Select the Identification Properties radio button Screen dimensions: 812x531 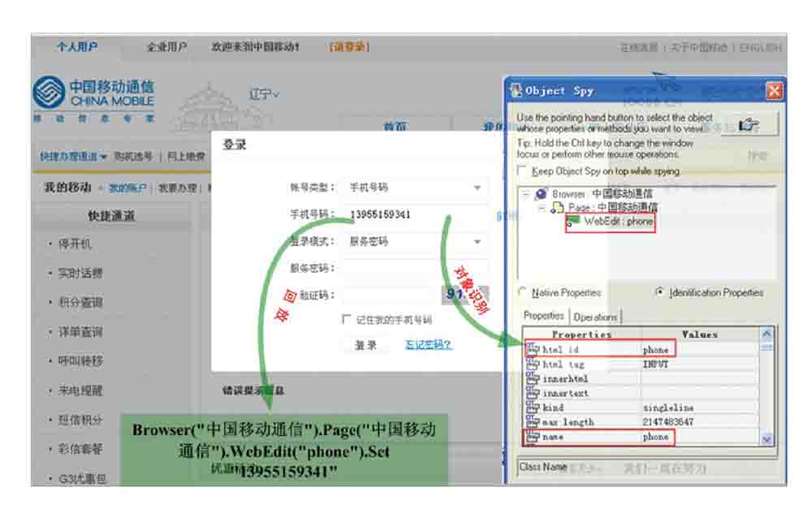point(659,292)
